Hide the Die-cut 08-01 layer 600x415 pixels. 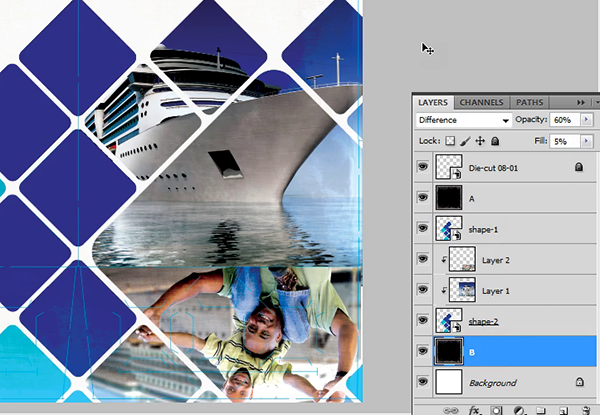coord(423,168)
